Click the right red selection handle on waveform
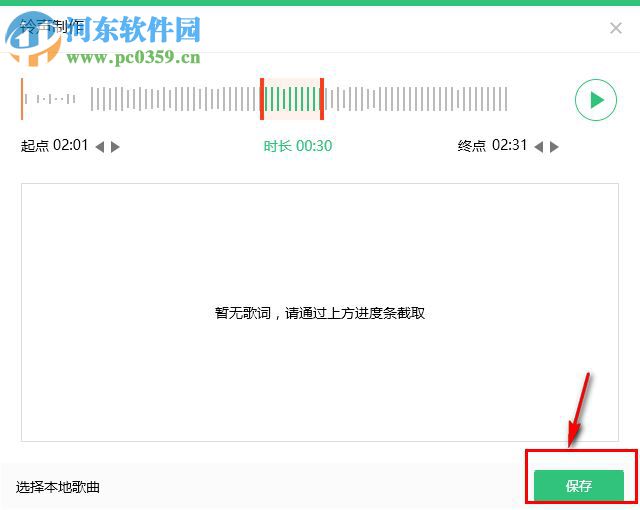640x510 pixels. click(322, 99)
